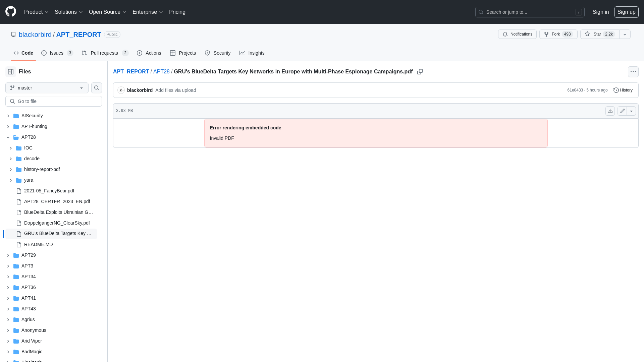Image resolution: width=644 pixels, height=362 pixels.
Task: Open the Anonymous folder
Action: pos(34,330)
